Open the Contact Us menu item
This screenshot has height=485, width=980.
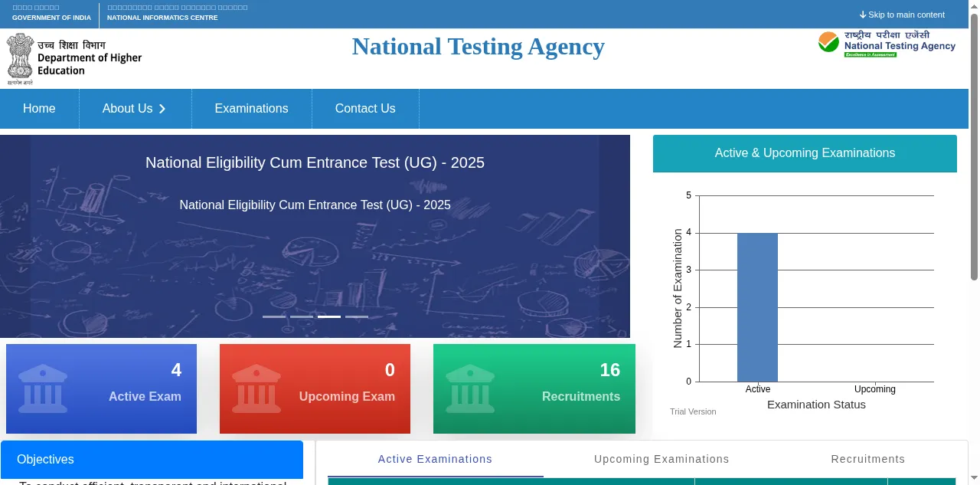pos(365,109)
